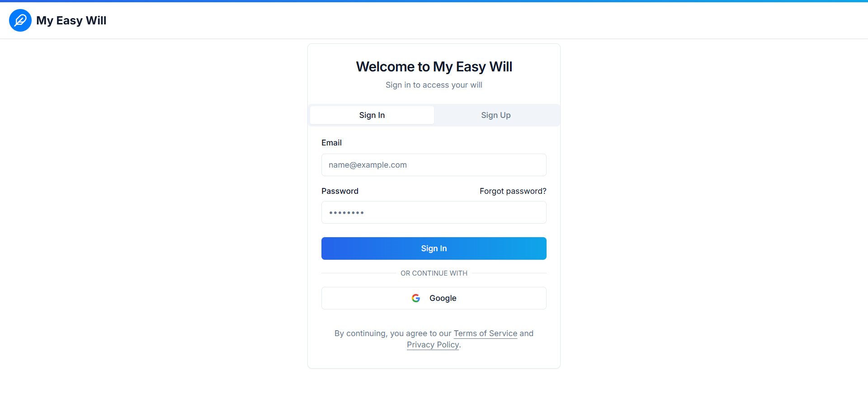Click the masked password dots
The height and width of the screenshot is (412, 868).
pyautogui.click(x=346, y=212)
